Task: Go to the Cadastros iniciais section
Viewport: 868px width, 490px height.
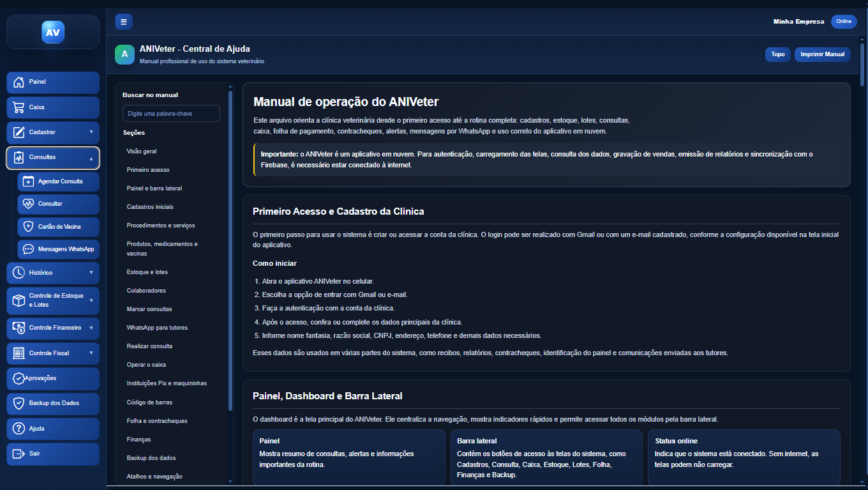Action: point(150,207)
